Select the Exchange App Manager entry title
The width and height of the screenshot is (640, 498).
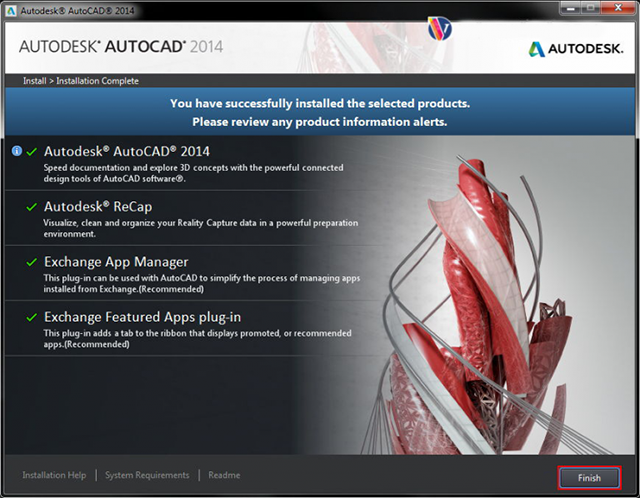point(116,262)
